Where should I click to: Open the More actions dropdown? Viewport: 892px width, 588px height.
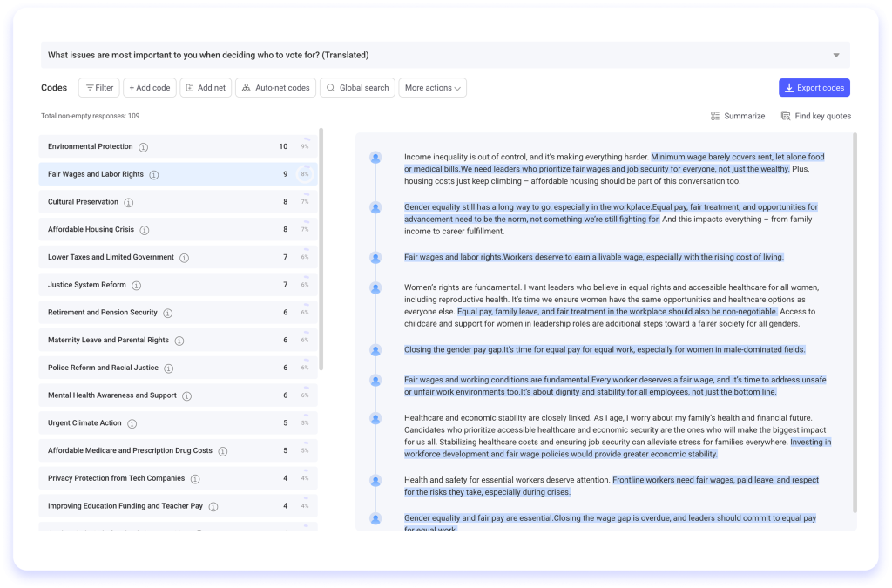433,88
